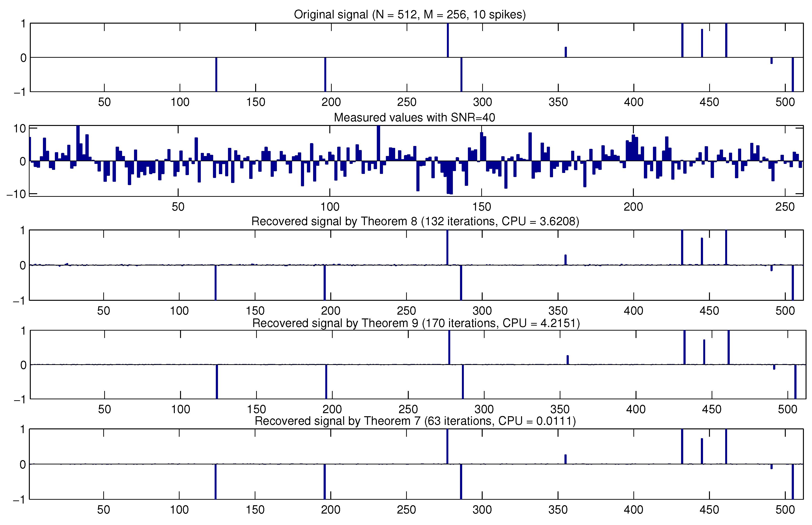Click the negative spike near 196 in original signal
This screenshot has height=525, width=812.
325,74
